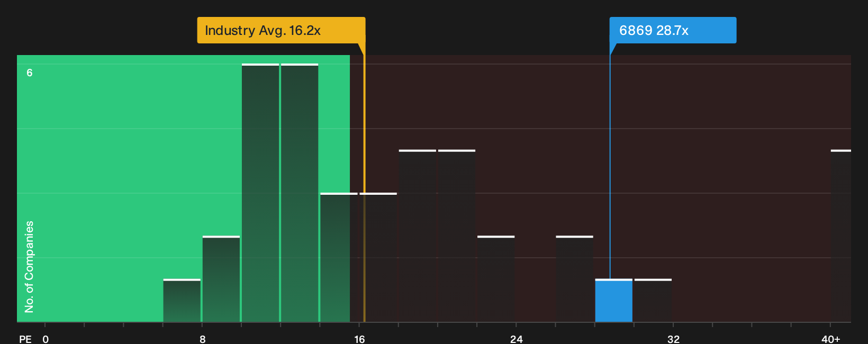Select the highlighted blue 6869 histogram bar

[613, 301]
